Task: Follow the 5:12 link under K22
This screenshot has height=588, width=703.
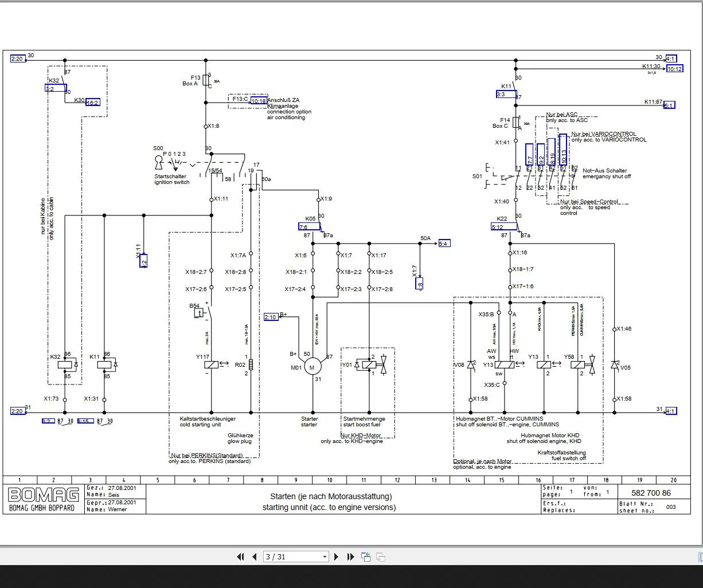Action: (x=503, y=227)
